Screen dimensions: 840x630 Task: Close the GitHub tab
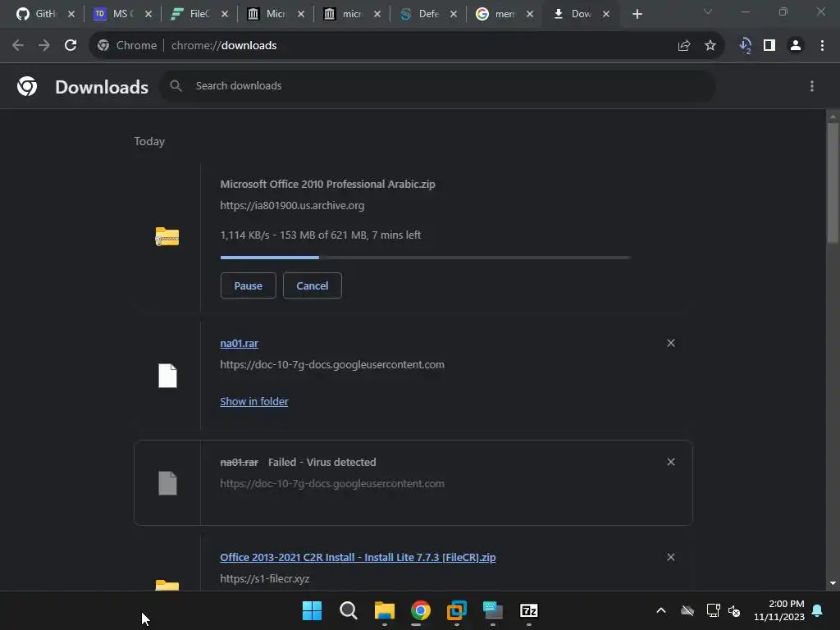coord(71,15)
